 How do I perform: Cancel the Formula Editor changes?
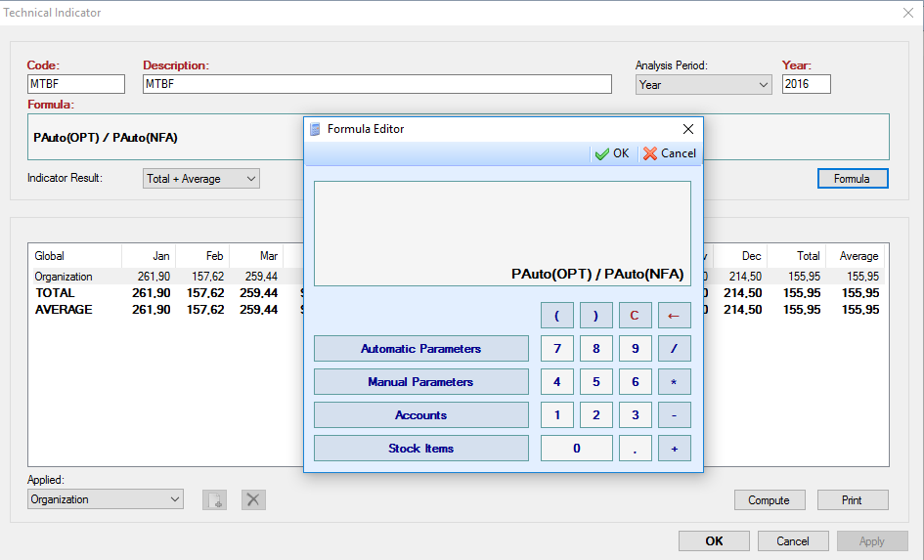coord(670,153)
